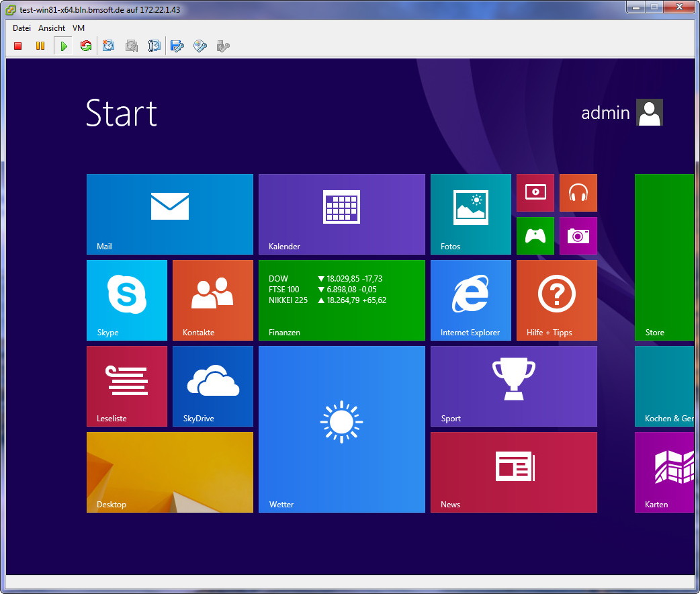Suspend the VM using the pause icon
The width and height of the screenshot is (700, 594).
pos(40,46)
